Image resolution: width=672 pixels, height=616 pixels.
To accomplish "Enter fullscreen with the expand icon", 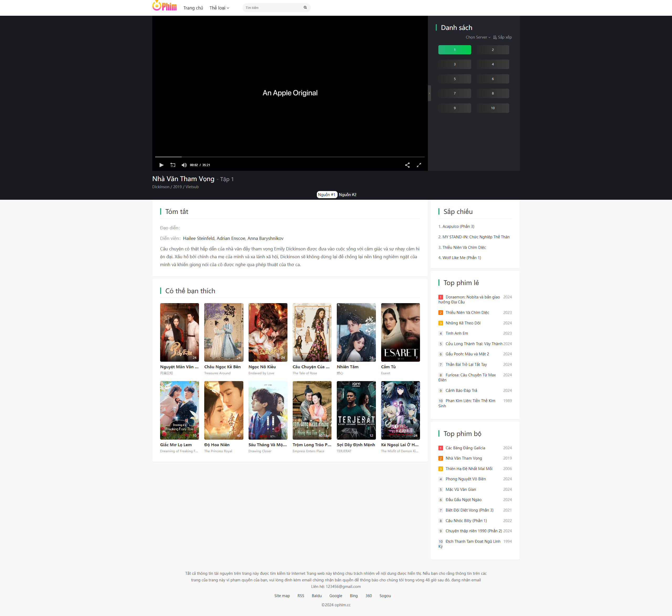I will [419, 165].
